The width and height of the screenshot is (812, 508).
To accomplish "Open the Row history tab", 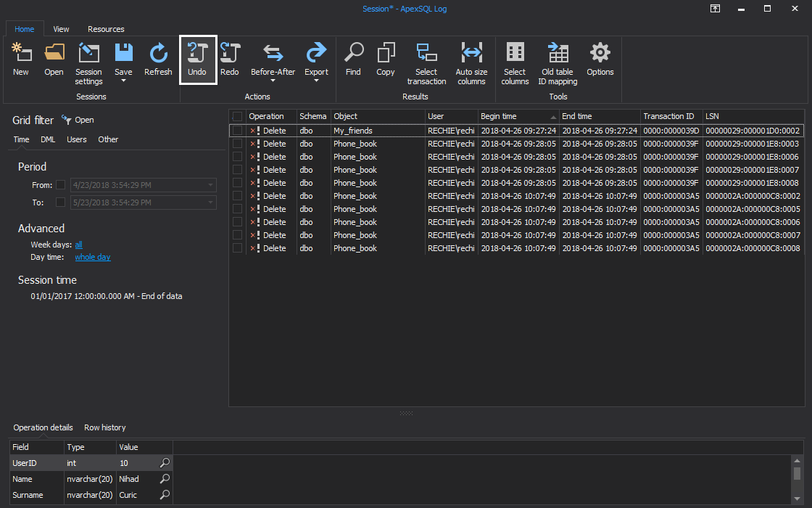I will point(104,427).
